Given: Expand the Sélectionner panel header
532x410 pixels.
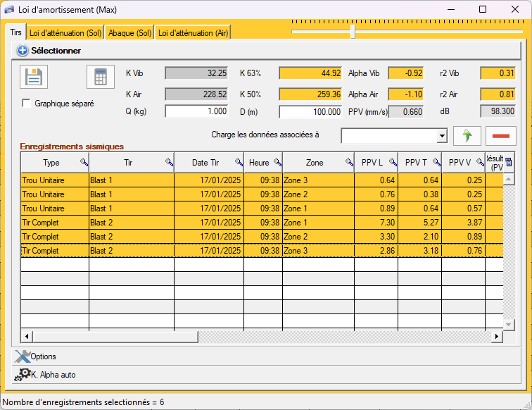Looking at the screenshot, I should click(266, 51).
